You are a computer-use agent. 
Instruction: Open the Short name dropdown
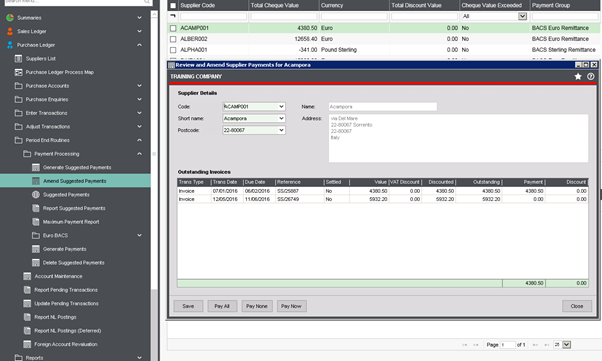(281, 118)
